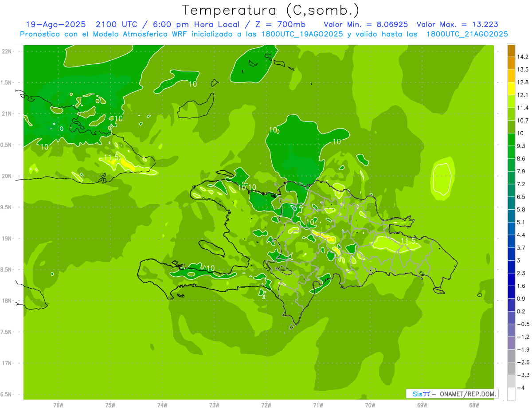The height and width of the screenshot is (411, 532).
Task: Pick the gray swatch between -3.3 and -2.6
Action: [x=511, y=369]
